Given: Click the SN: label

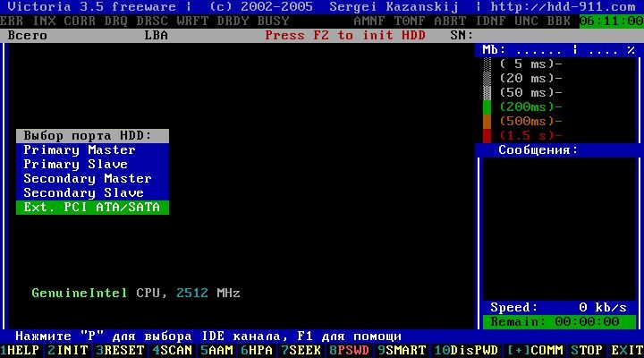Looking at the screenshot, I should click(x=462, y=35).
